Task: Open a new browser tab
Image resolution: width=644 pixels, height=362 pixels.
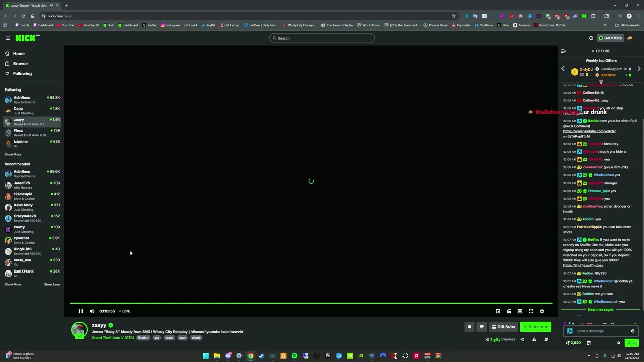Action: pos(66,5)
